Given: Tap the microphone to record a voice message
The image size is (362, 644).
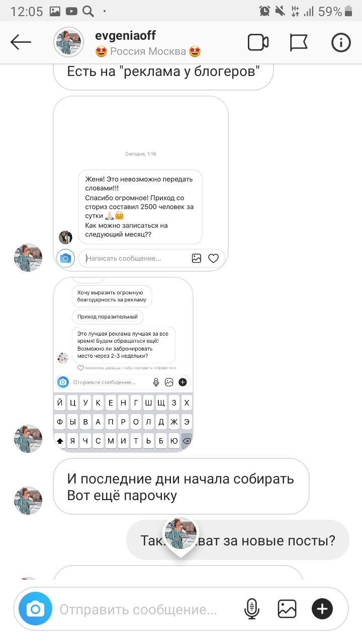Looking at the screenshot, I should pyautogui.click(x=252, y=610).
